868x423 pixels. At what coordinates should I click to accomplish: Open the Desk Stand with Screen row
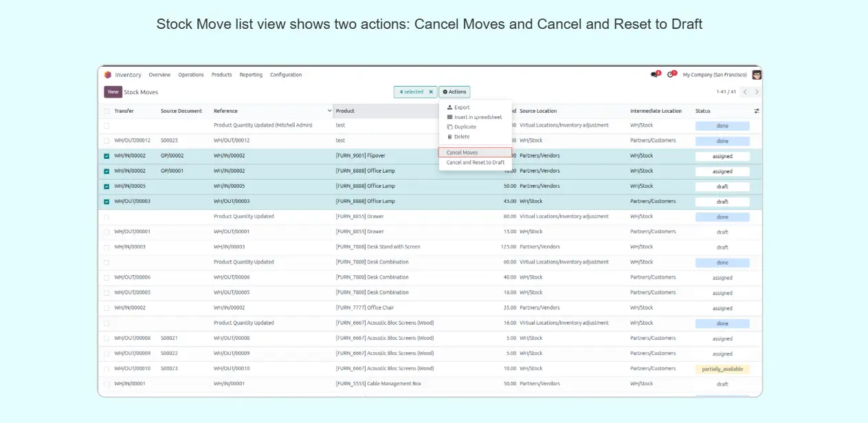378,247
